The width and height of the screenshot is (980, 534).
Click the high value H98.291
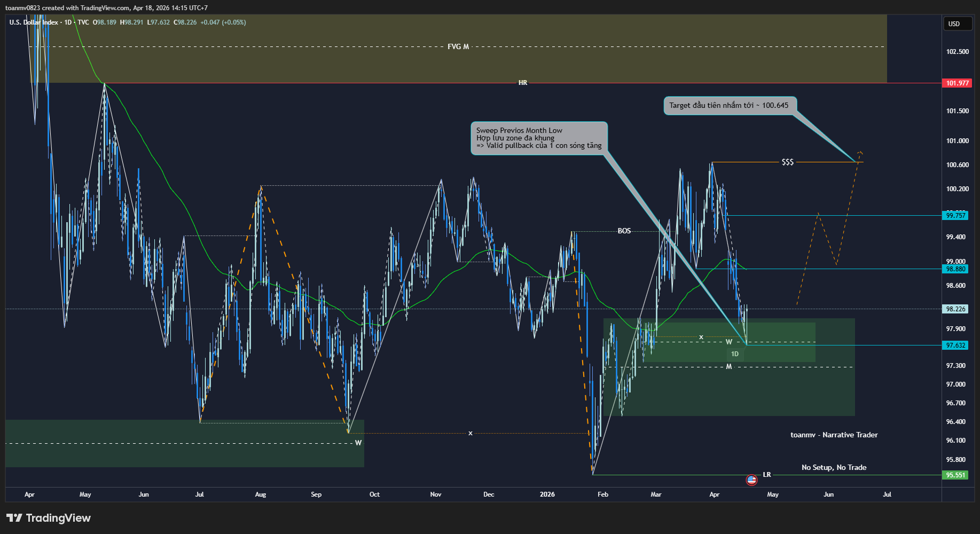coord(131,22)
